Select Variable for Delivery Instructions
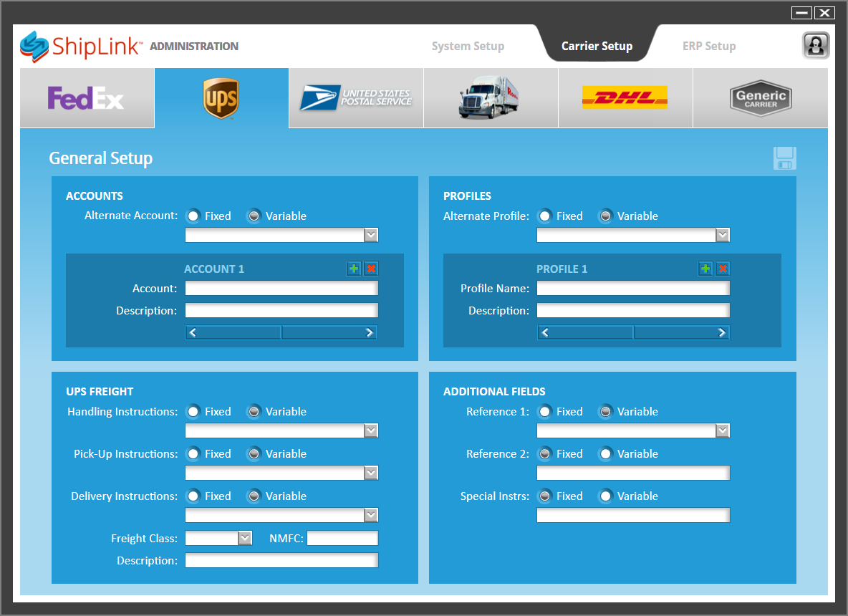 [254, 496]
